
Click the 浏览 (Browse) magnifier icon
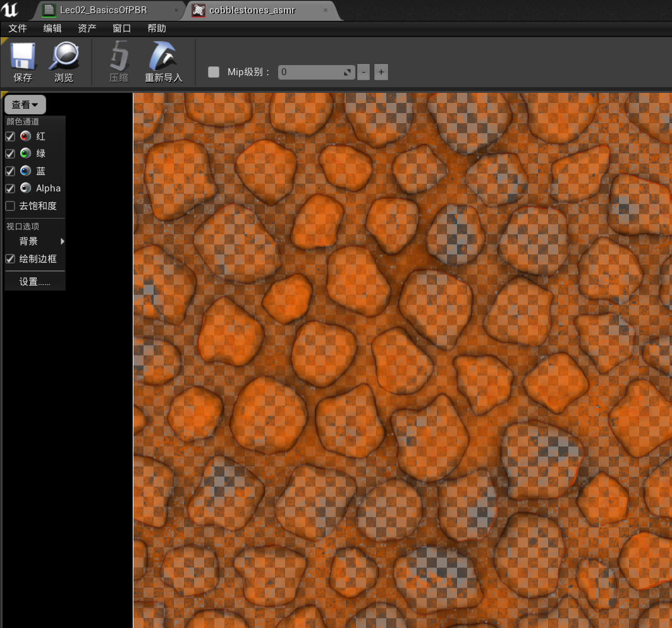click(64, 56)
